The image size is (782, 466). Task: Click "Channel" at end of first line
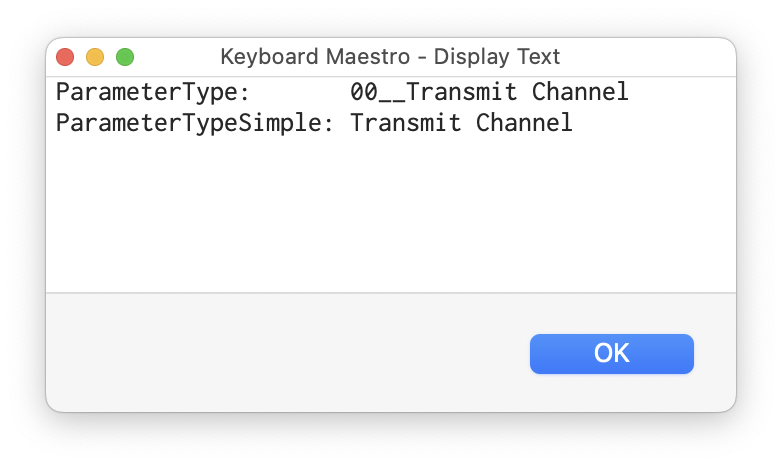(x=580, y=93)
